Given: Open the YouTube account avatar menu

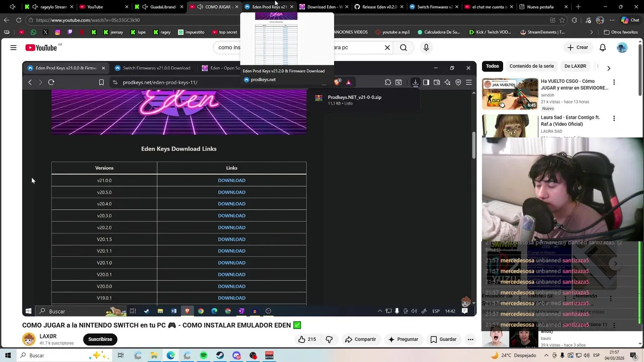Looking at the screenshot, I should [x=622, y=47].
